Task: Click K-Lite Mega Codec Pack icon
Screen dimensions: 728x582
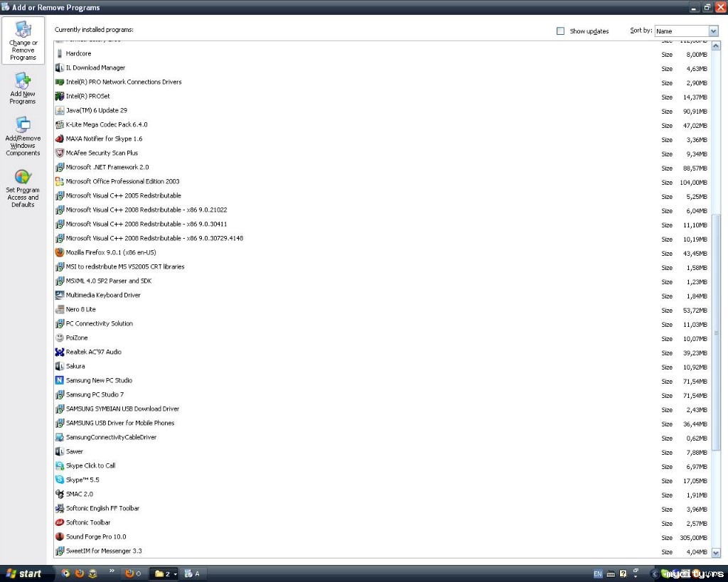Action: tap(60, 124)
